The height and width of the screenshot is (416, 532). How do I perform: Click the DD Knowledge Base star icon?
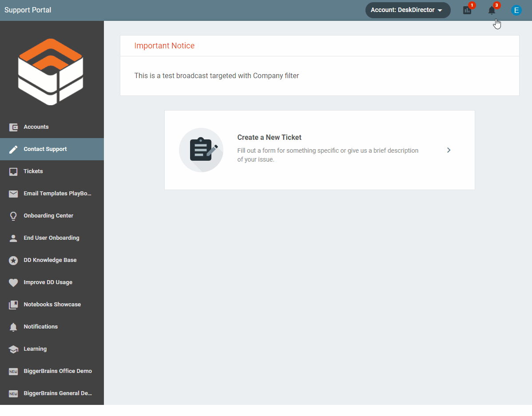point(13,261)
